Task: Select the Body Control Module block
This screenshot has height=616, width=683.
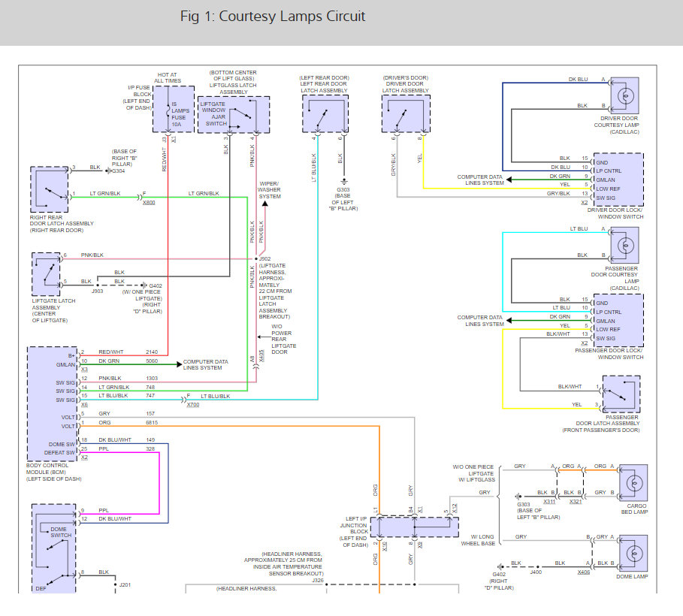Action: click(53, 404)
